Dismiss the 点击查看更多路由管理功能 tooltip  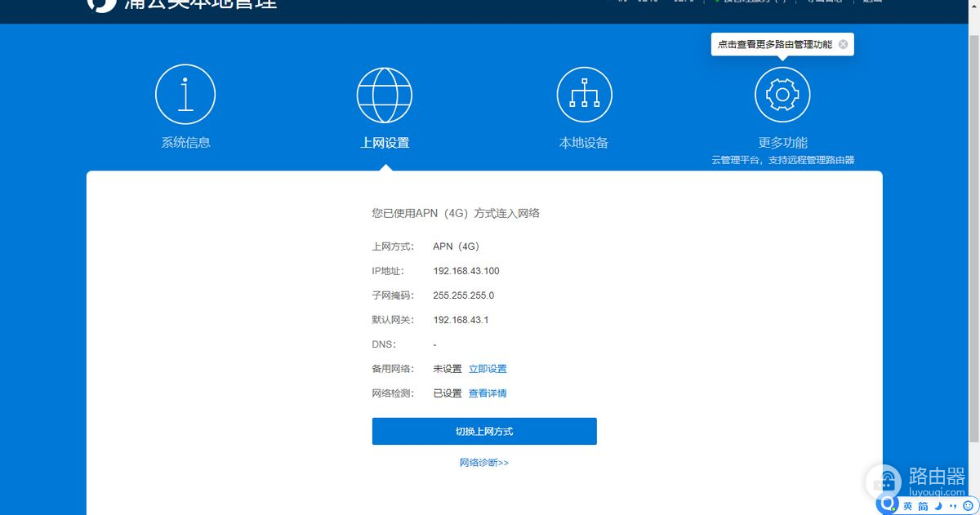843,44
